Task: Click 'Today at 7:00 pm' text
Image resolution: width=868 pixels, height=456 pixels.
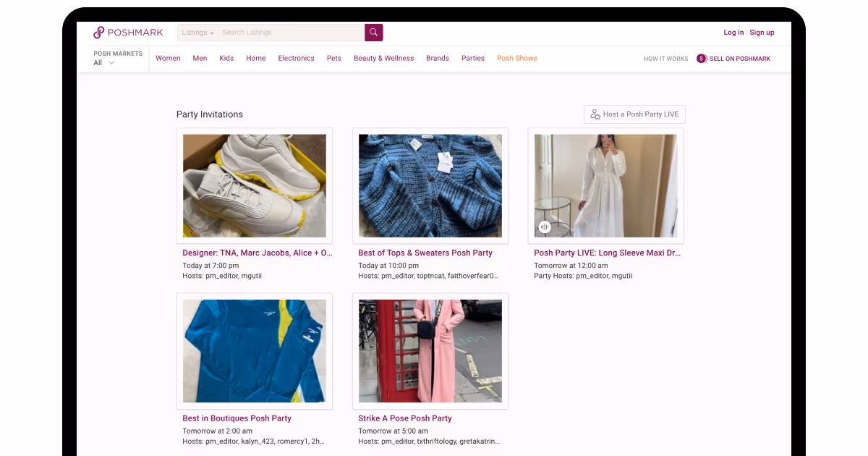Action: coord(210,266)
